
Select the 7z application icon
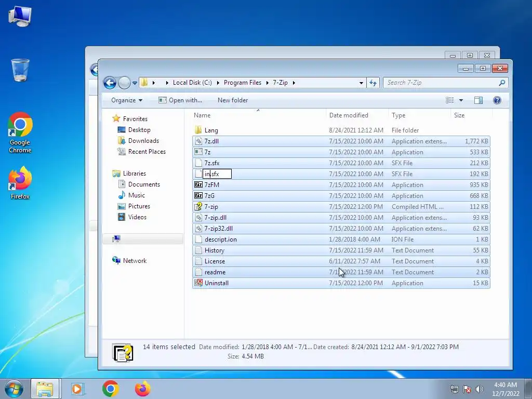click(x=198, y=152)
